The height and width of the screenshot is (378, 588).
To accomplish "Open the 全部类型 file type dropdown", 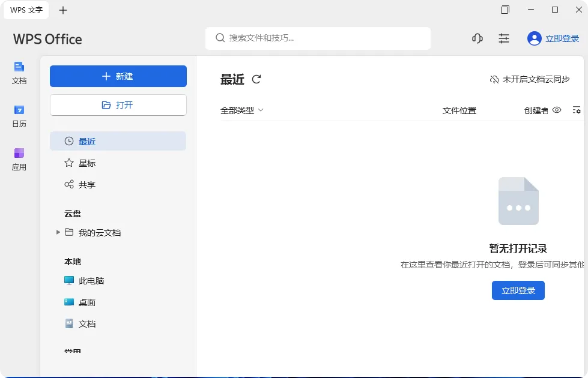I will coord(242,110).
